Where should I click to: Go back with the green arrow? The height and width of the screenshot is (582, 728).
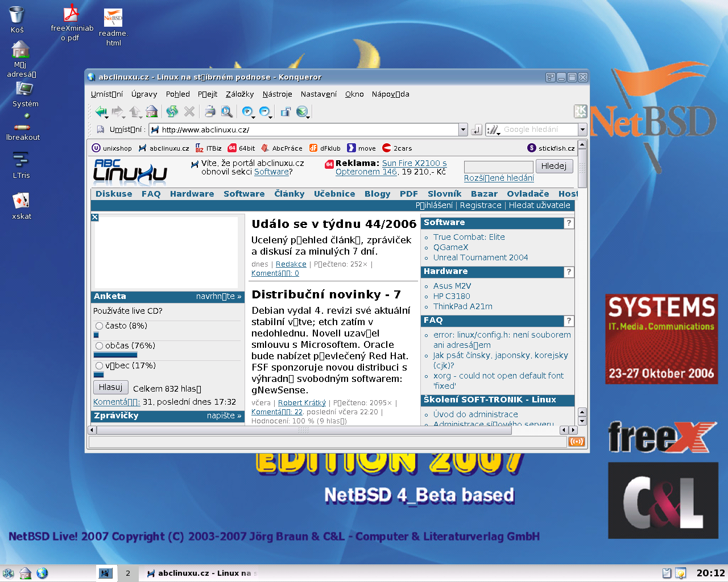pos(101,111)
